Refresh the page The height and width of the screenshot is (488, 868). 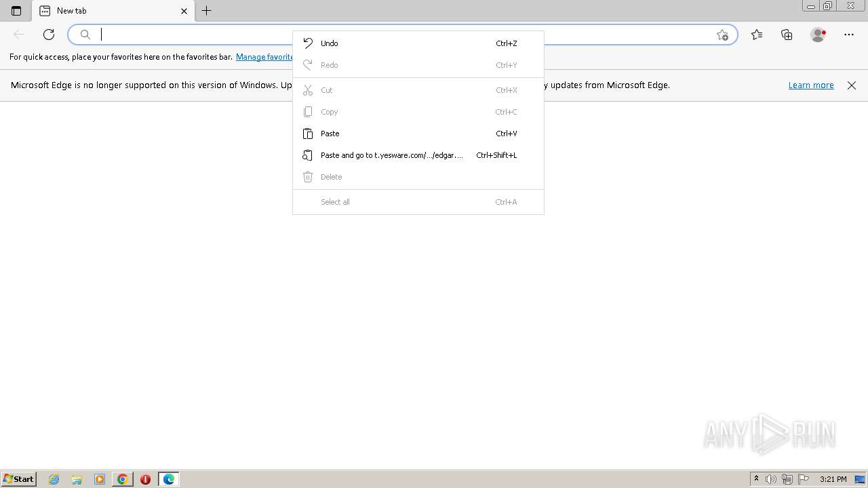tap(49, 35)
